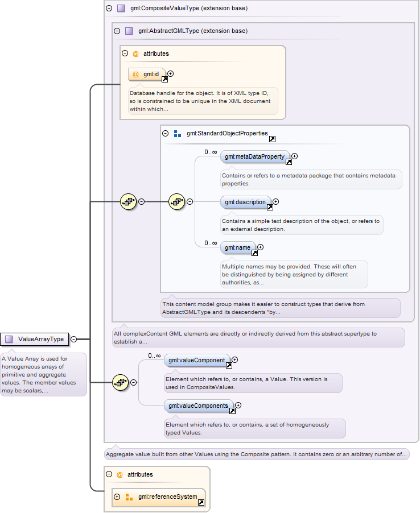Image resolution: width=420 pixels, height=513 pixels.
Task: Click the gml:CompositeValueType (extension base) title
Action: [x=189, y=8]
